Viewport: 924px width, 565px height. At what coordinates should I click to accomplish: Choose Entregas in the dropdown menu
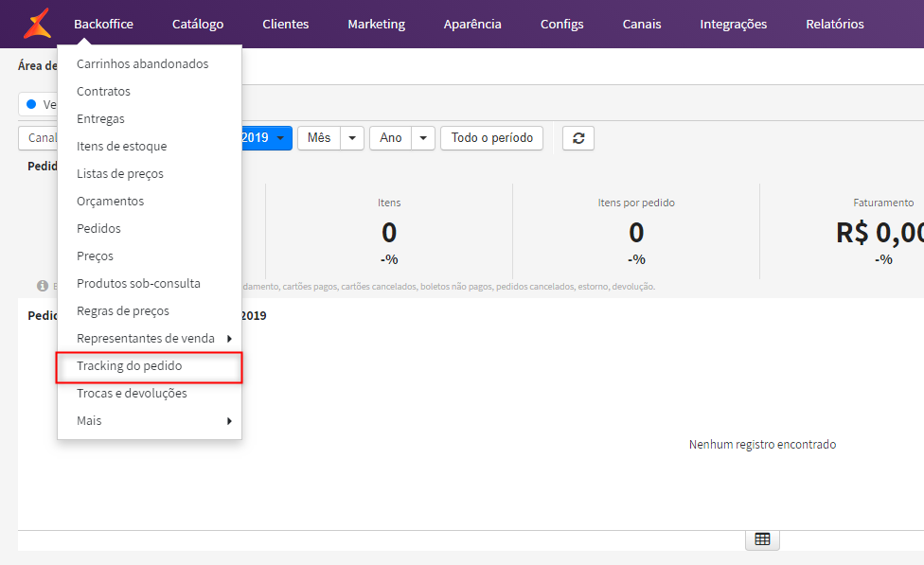point(149,118)
